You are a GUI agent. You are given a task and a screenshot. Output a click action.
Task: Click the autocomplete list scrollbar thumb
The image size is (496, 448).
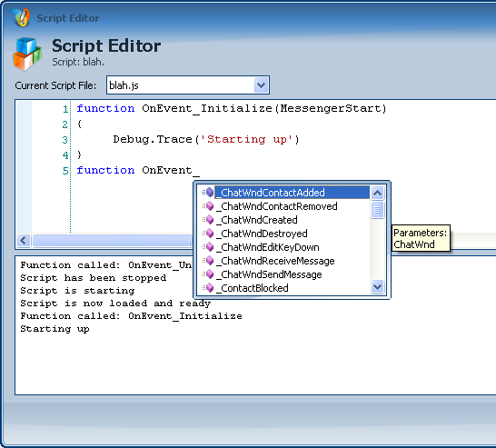[x=377, y=210]
